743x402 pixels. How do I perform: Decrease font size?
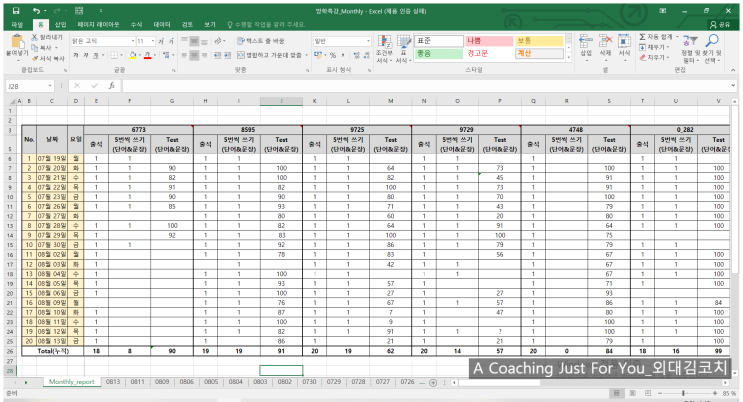click(171, 41)
